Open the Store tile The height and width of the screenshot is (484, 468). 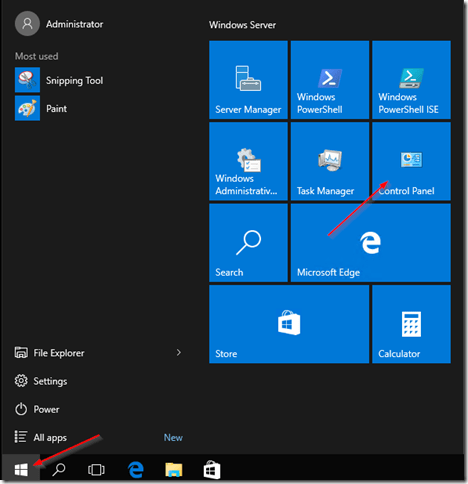point(289,324)
